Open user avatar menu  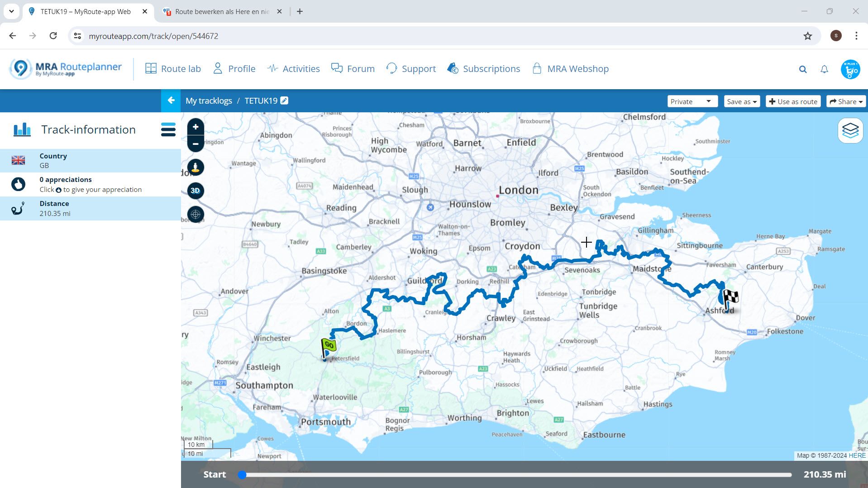pyautogui.click(x=850, y=69)
